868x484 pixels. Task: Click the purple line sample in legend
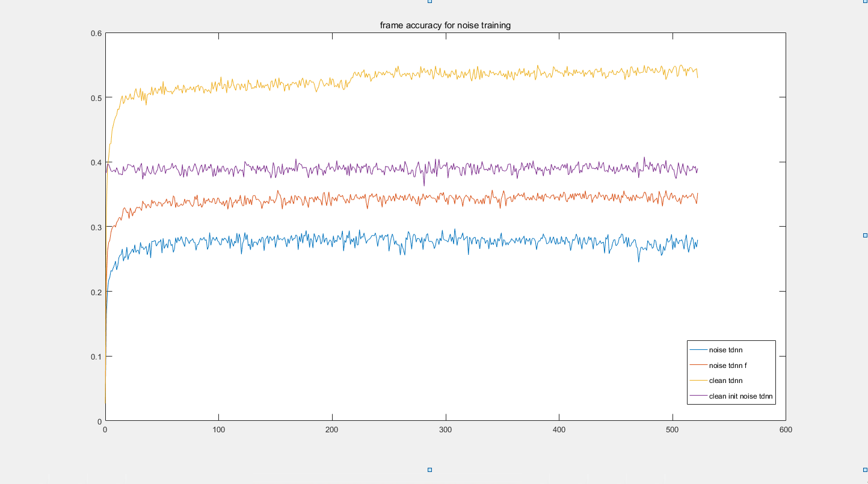pos(698,396)
